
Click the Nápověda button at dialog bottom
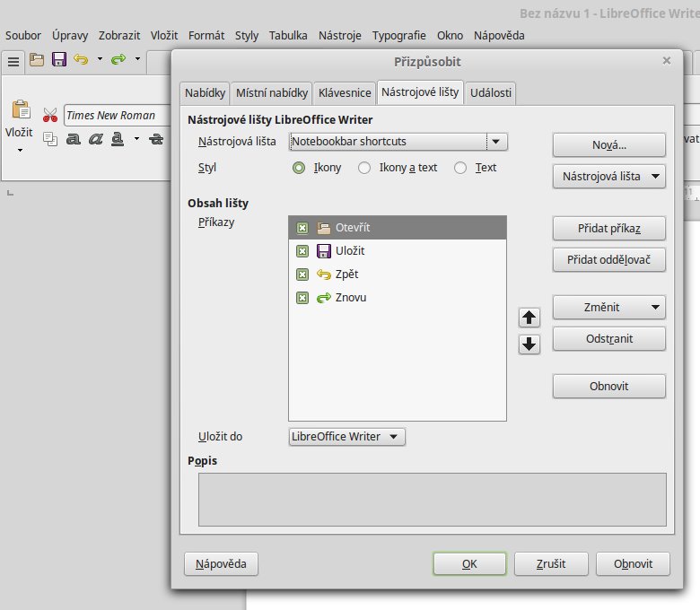click(x=221, y=564)
